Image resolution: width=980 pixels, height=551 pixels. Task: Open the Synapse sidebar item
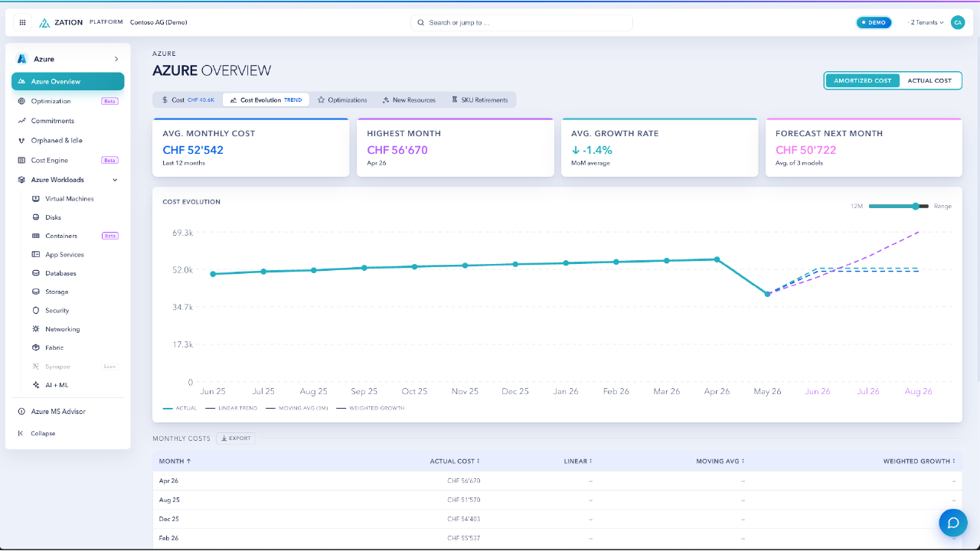tap(74, 367)
